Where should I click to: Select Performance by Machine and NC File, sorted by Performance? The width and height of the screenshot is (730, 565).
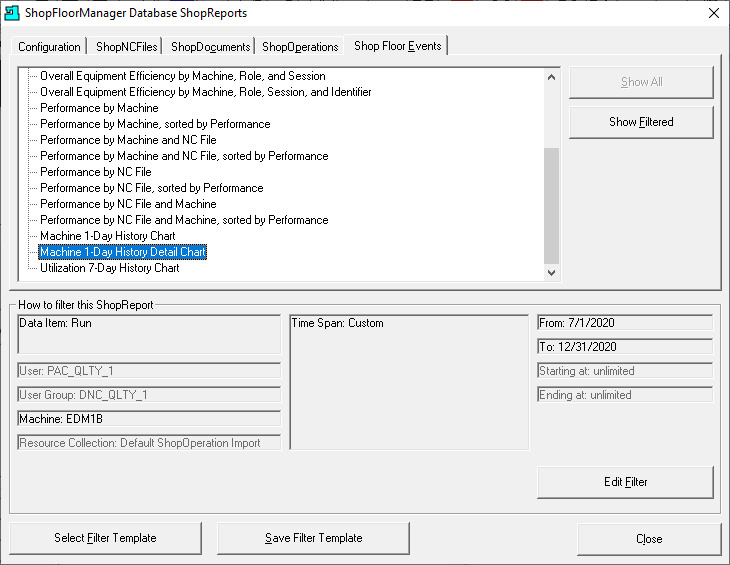pos(184,156)
